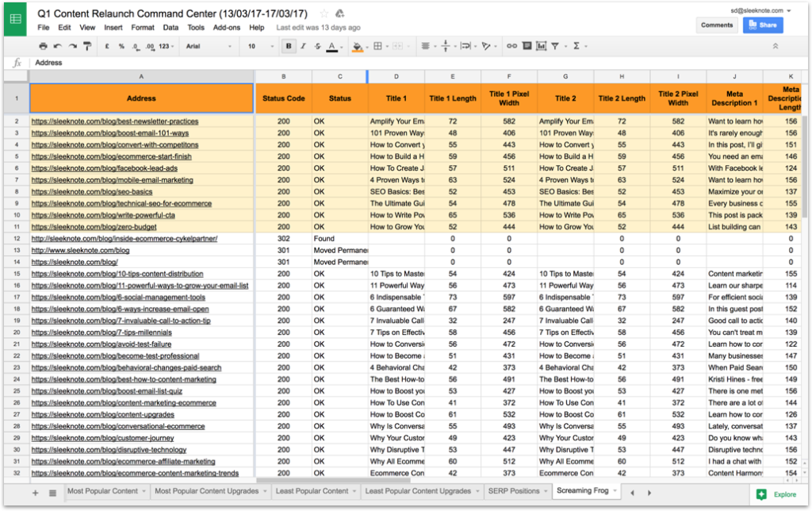812x511 pixels.
Task: Toggle Bold formatting
Action: pyautogui.click(x=289, y=46)
